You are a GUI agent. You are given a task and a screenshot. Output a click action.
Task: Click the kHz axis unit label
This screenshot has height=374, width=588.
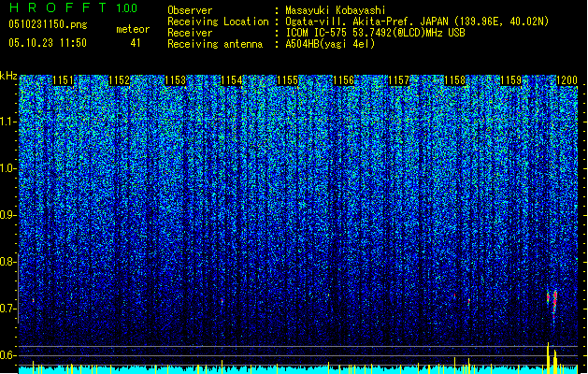coord(8,76)
